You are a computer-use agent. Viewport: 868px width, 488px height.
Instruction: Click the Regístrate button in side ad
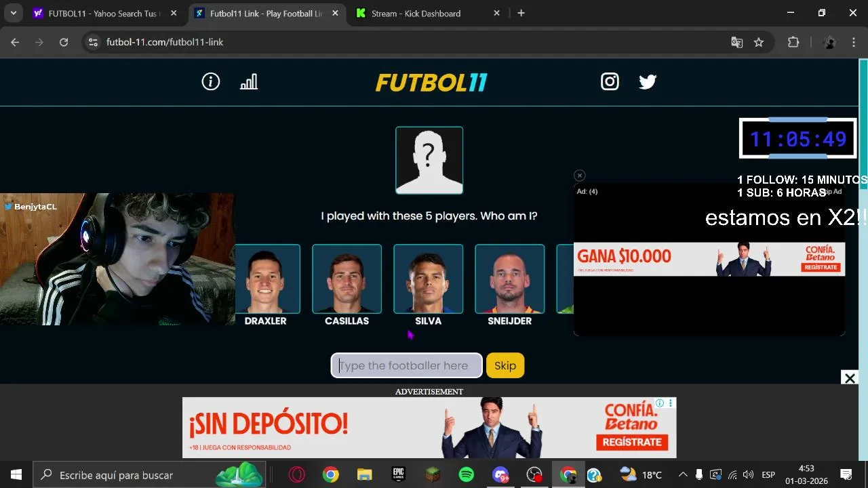click(x=821, y=267)
